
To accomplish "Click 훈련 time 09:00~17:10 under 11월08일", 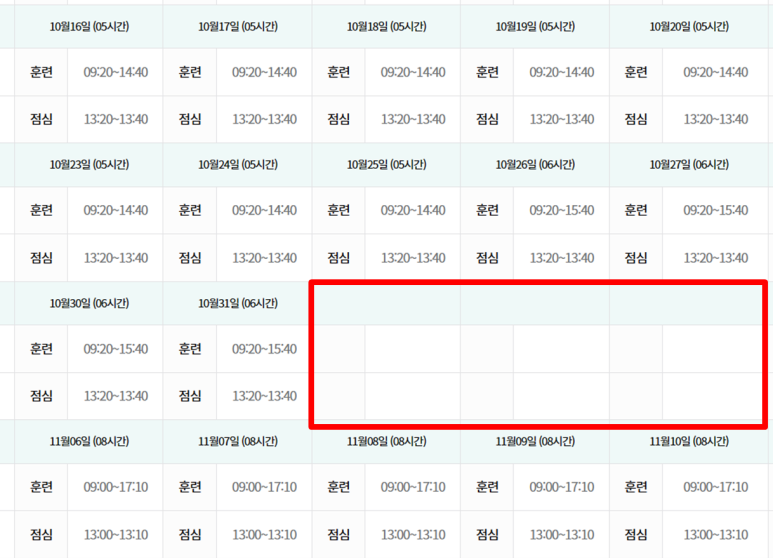I will [413, 487].
